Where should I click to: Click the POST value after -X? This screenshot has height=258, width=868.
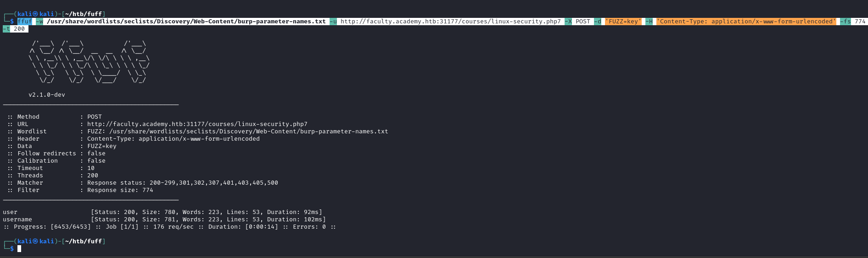pyautogui.click(x=583, y=22)
